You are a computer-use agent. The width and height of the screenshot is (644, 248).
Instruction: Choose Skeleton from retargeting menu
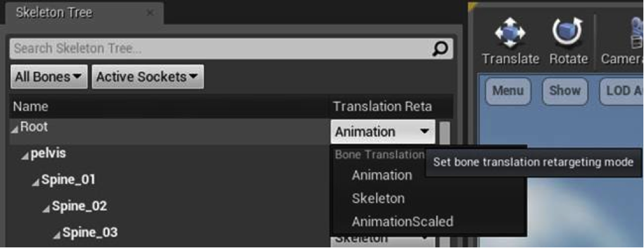pyautogui.click(x=378, y=199)
